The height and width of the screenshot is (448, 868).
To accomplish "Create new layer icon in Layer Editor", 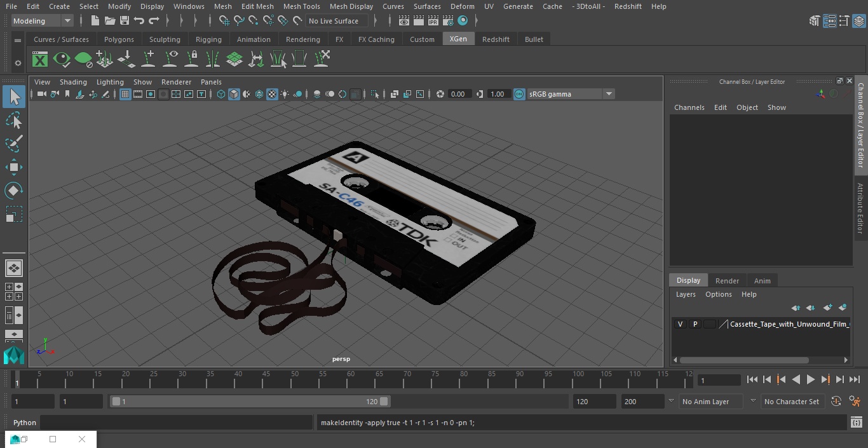I will [x=827, y=308].
